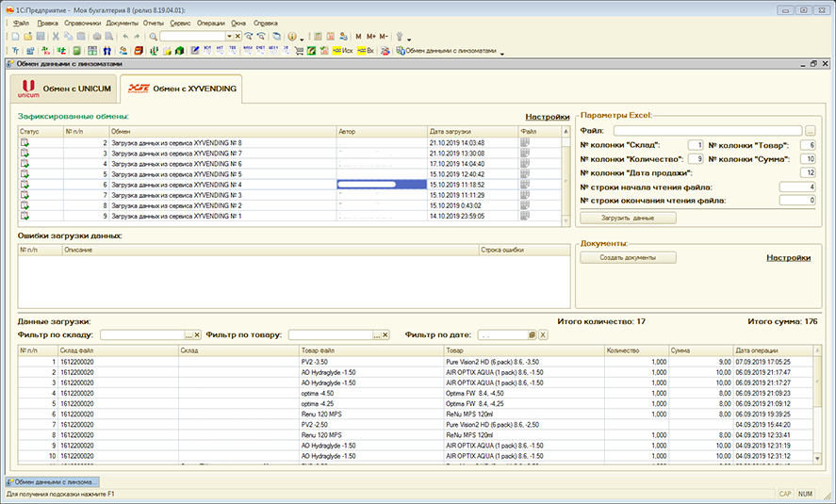The height and width of the screenshot is (504, 836).
Task: Click the M+ memory button
Action: click(x=371, y=36)
